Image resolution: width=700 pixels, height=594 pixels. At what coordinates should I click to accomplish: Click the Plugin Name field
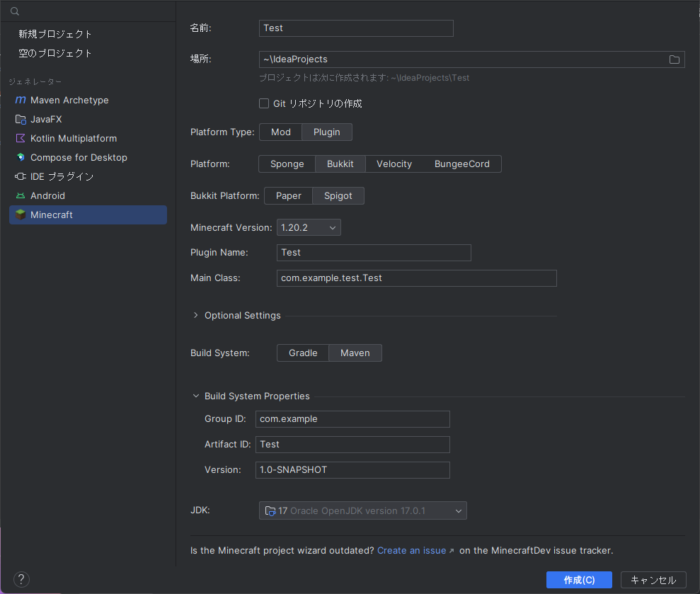click(374, 253)
